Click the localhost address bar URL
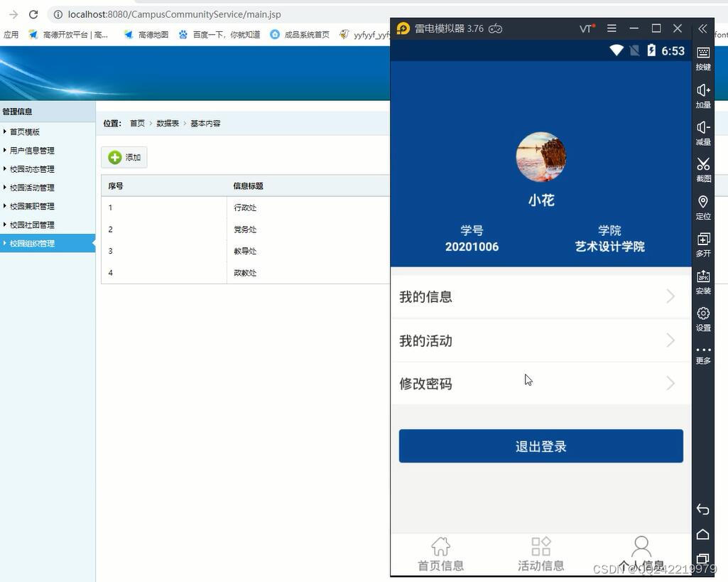Viewport: 728px width, 582px height. (174, 14)
